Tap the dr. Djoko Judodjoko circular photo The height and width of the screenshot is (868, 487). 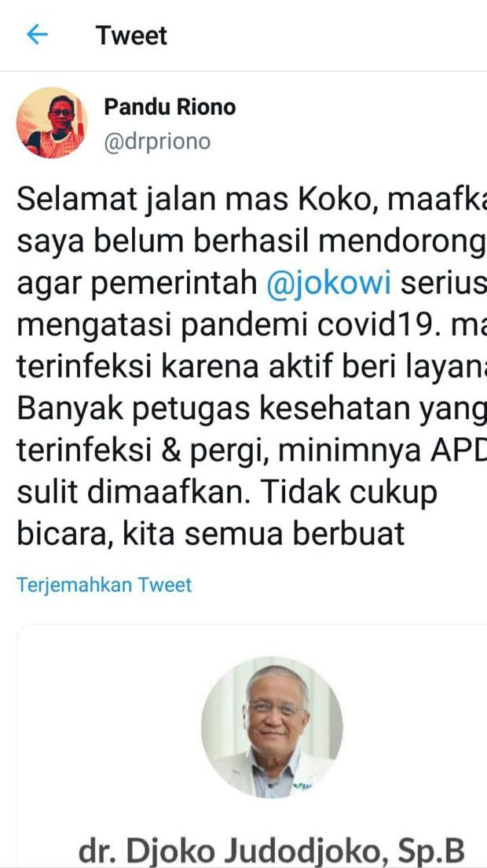pos(272,726)
